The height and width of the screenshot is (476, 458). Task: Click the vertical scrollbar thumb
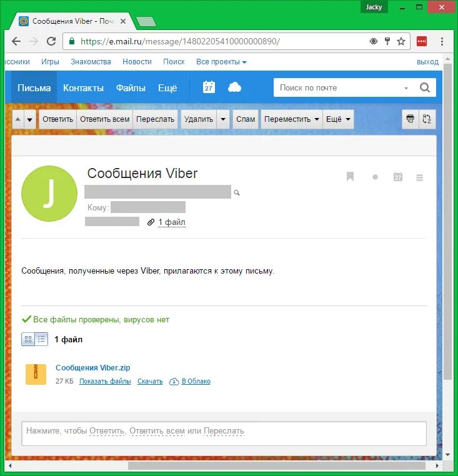coord(447,222)
